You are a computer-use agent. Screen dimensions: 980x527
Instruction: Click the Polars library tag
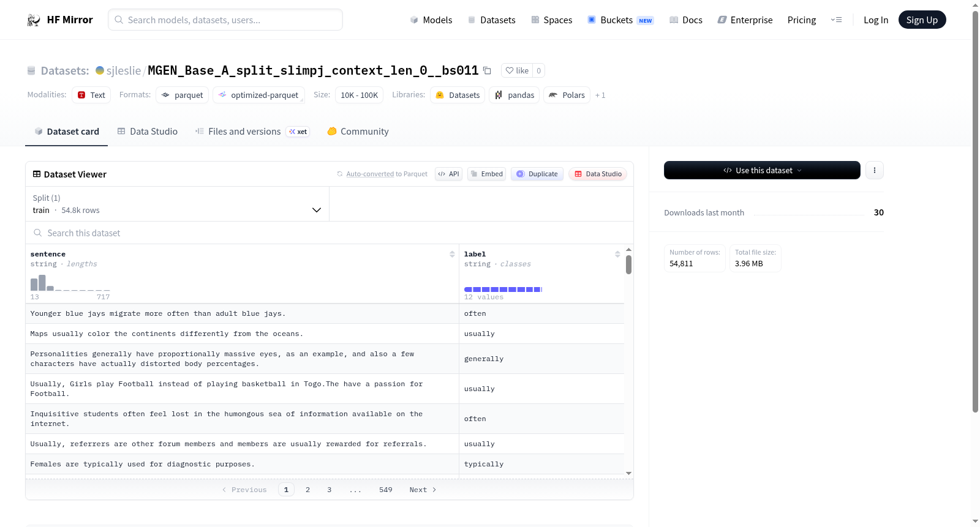pyautogui.click(x=567, y=95)
